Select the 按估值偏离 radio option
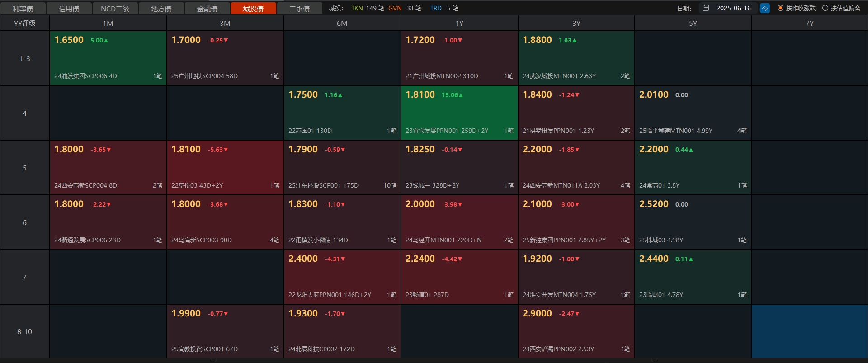Image resolution: width=868 pixels, height=363 pixels. [841, 8]
